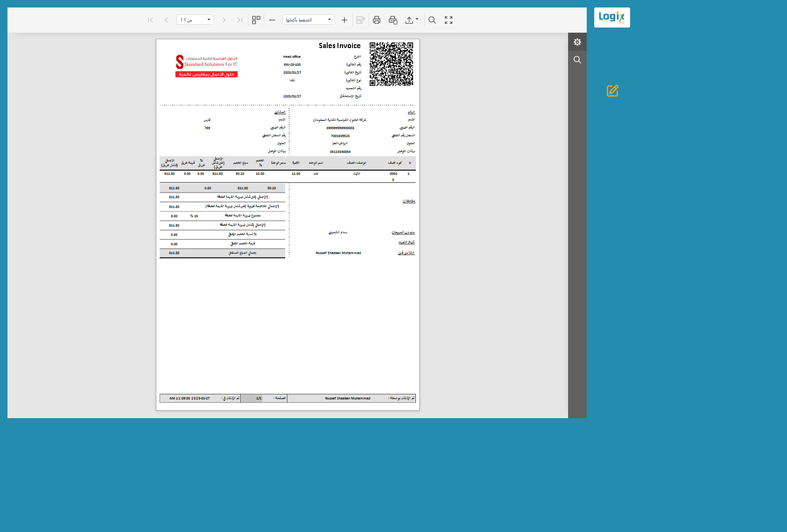Enter full screen mode
This screenshot has height=532, width=787.
[449, 20]
